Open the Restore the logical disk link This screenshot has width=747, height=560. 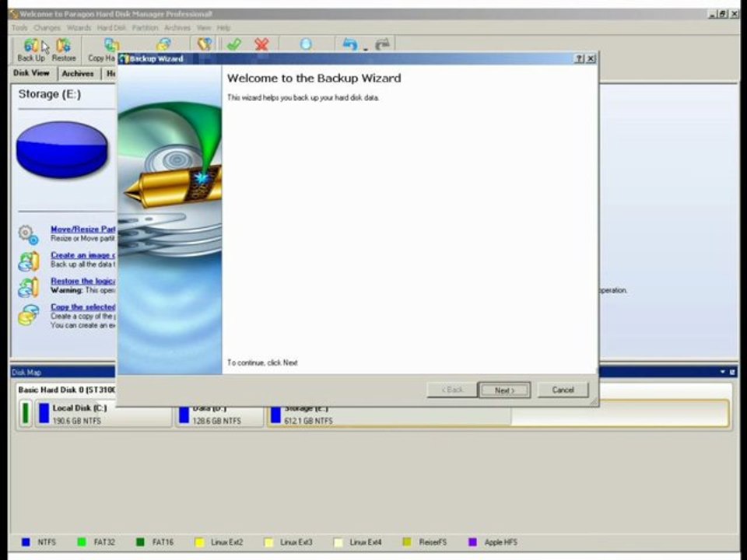coord(83,281)
